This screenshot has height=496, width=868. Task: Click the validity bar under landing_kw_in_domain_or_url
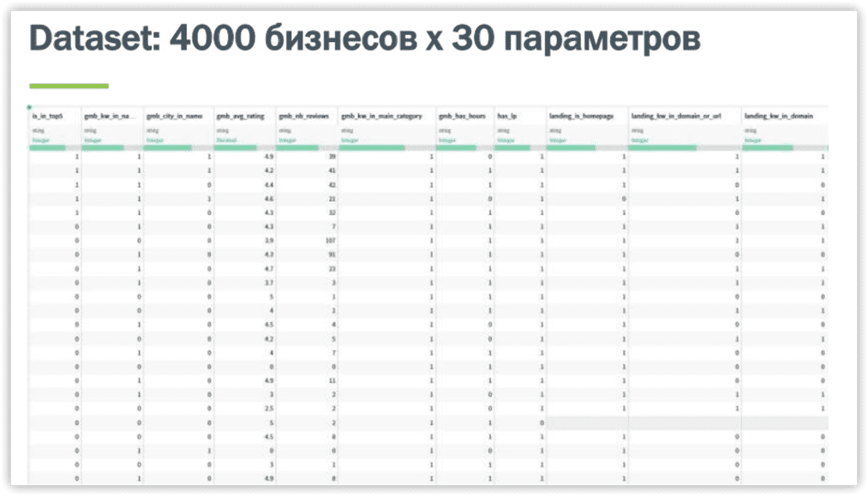click(x=685, y=148)
